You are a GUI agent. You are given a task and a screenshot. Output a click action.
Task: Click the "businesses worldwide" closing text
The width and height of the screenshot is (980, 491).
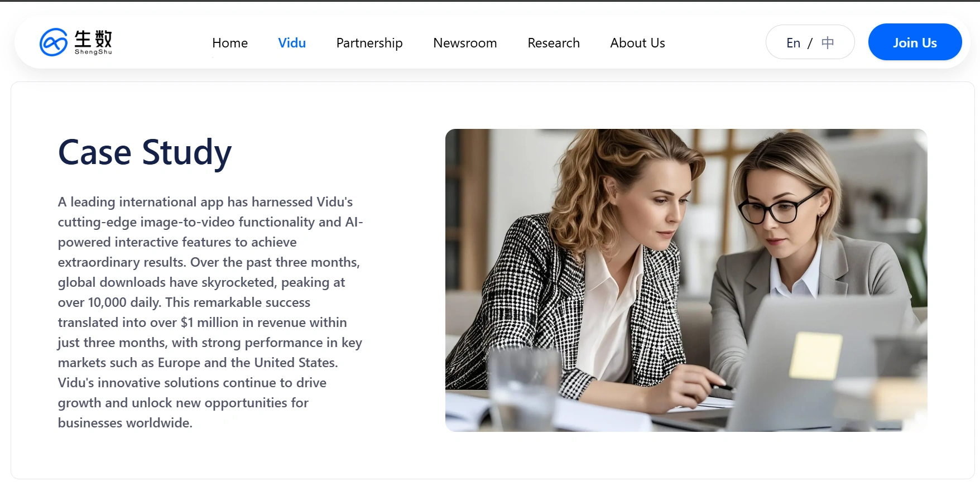pos(125,423)
